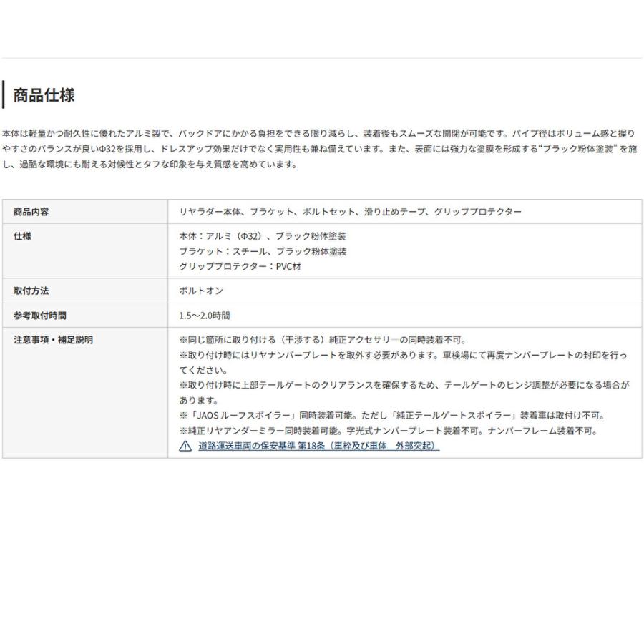The height and width of the screenshot is (644, 644).
Task: Click the 本体：アルミ（Φ32） specification line
Action: [263, 236]
